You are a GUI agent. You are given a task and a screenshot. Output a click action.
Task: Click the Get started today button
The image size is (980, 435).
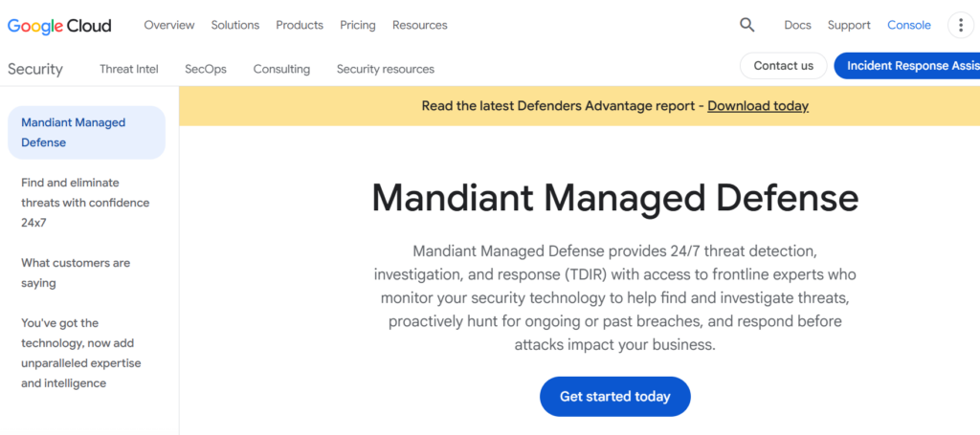point(615,397)
